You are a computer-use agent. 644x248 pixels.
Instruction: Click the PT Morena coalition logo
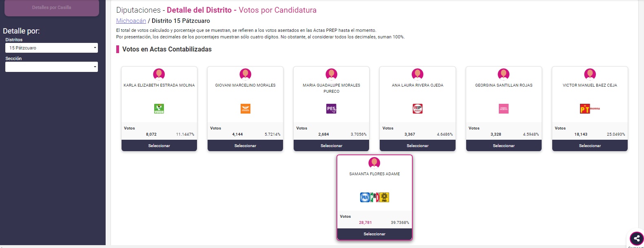590,109
